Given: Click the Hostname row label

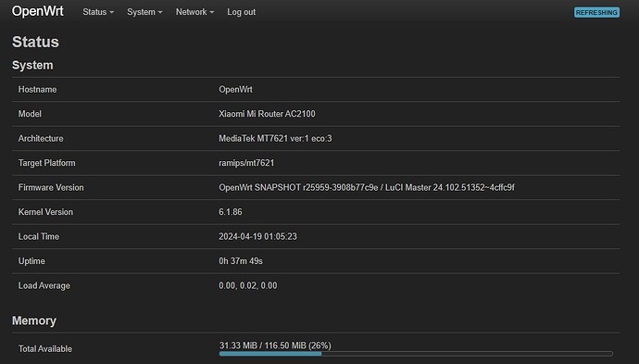Looking at the screenshot, I should click(x=37, y=89).
